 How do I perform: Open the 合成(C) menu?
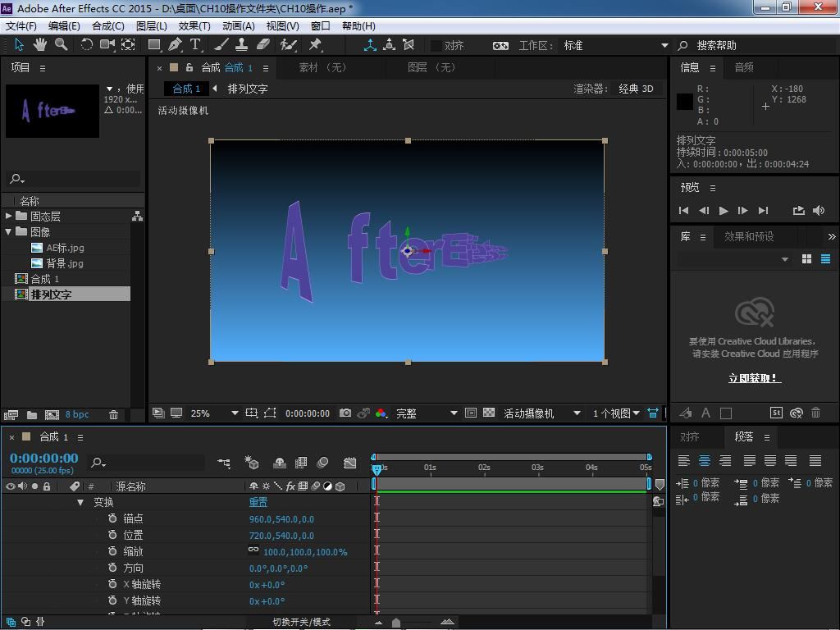pos(108,25)
